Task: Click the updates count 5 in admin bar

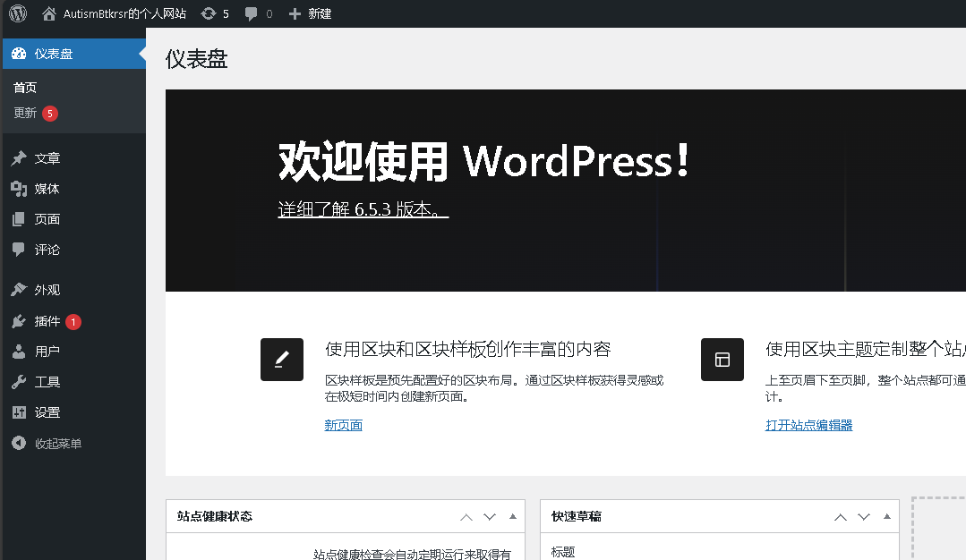Action: (x=227, y=13)
